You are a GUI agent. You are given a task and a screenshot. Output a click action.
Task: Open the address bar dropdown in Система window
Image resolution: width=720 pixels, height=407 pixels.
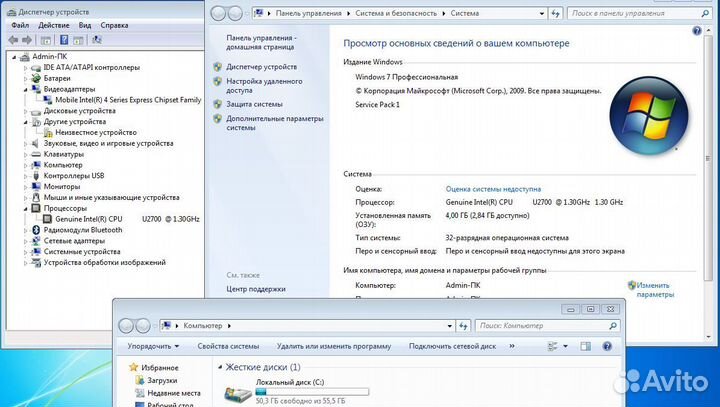click(x=542, y=14)
